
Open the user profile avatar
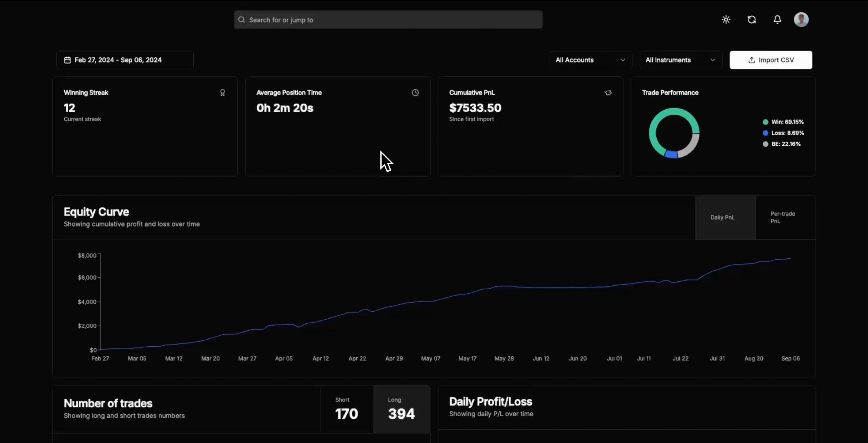pyautogui.click(x=801, y=19)
